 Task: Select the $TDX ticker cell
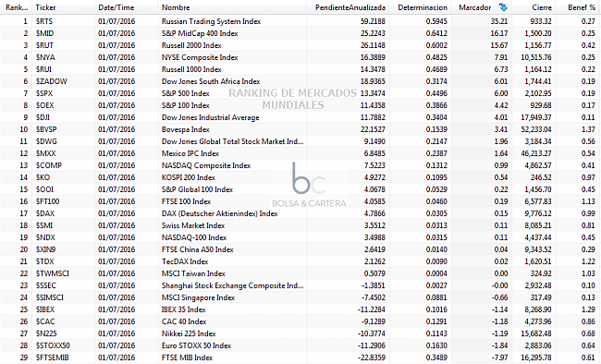45,261
